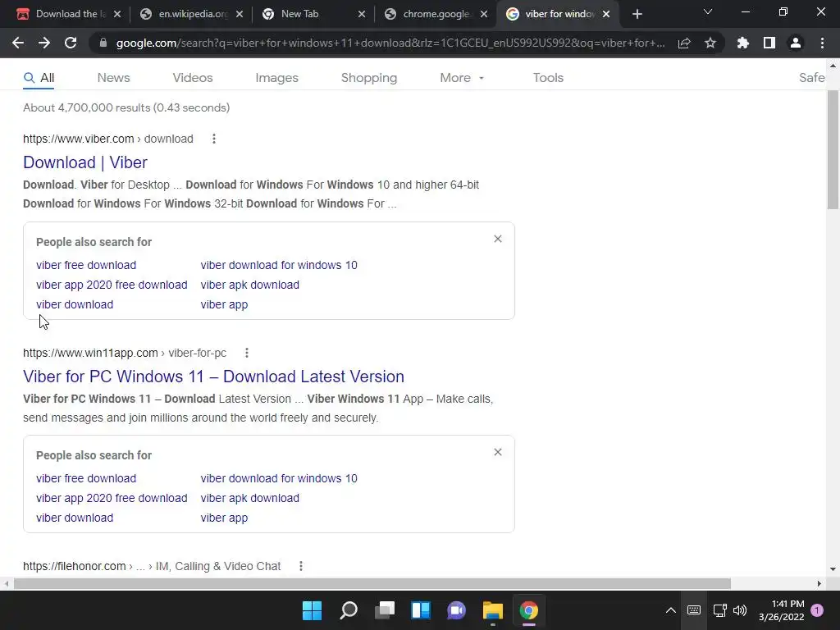Open the volume speaker tray icon
Viewport: 840px width, 630px height.
click(x=740, y=610)
